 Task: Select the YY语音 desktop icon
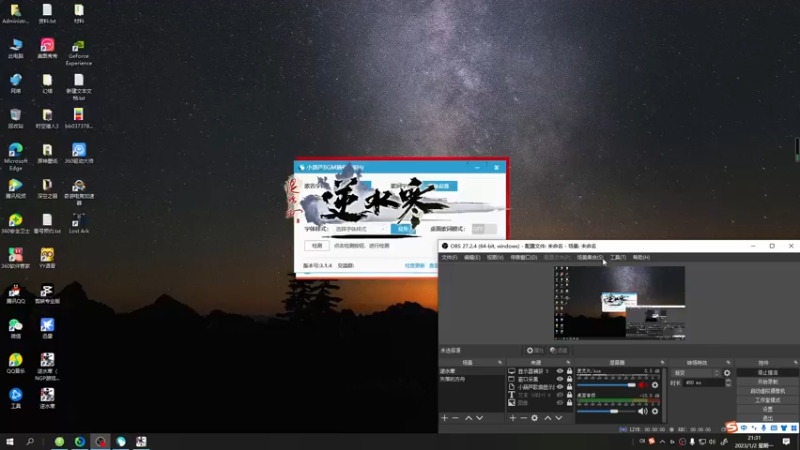[x=47, y=258]
